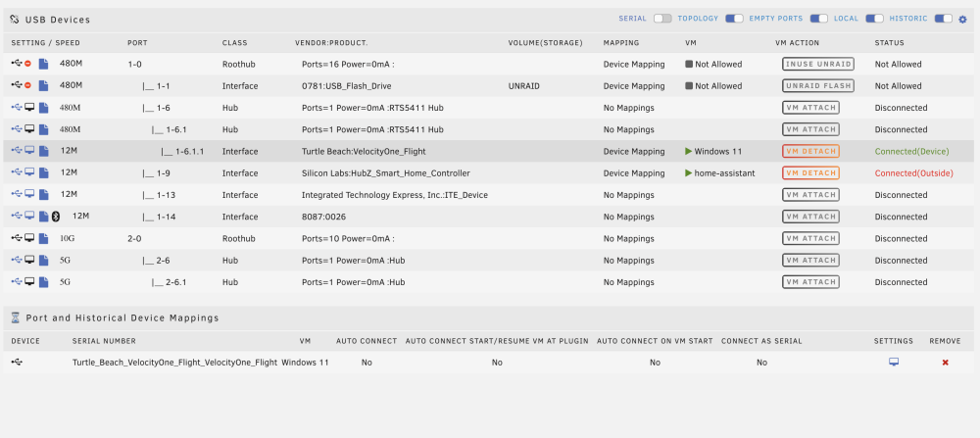Click the Windows 11 VM entry with the green arrow
The image size is (980, 438).
pyautogui.click(x=713, y=151)
